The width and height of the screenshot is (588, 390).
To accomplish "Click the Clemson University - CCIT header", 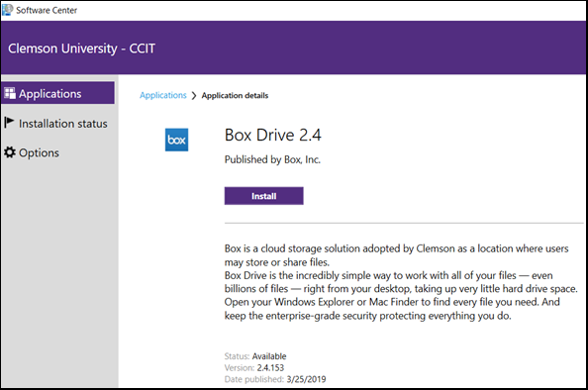I will click(82, 49).
